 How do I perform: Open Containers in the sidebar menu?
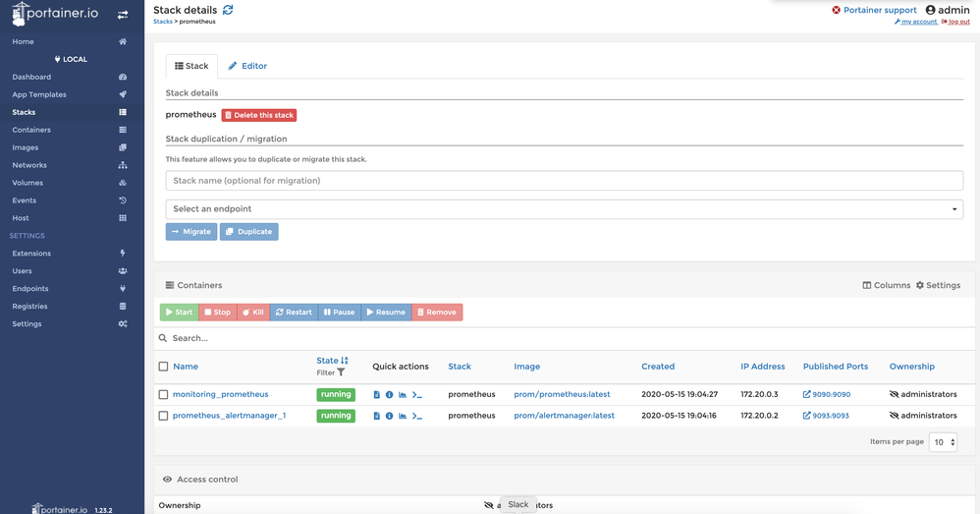(x=31, y=130)
